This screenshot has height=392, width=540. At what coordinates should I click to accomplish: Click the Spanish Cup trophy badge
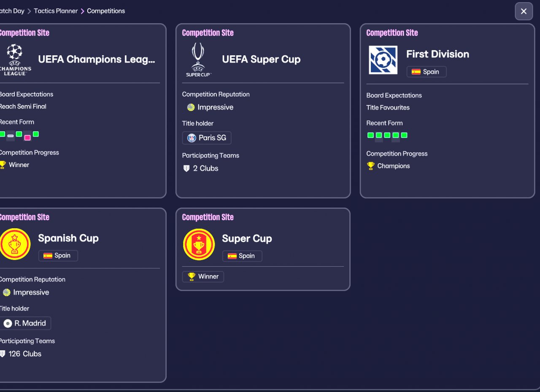tap(15, 244)
